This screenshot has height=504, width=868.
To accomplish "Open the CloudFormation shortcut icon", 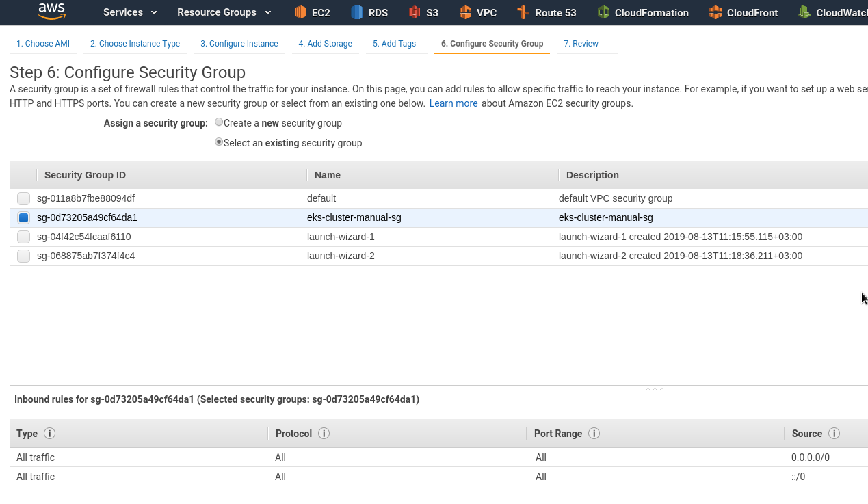I will coord(603,12).
